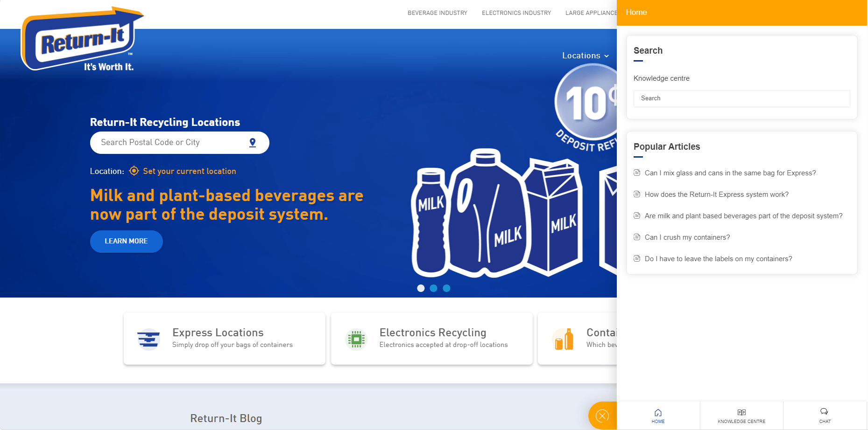Click the 'Return-It Blog' heading

226,418
